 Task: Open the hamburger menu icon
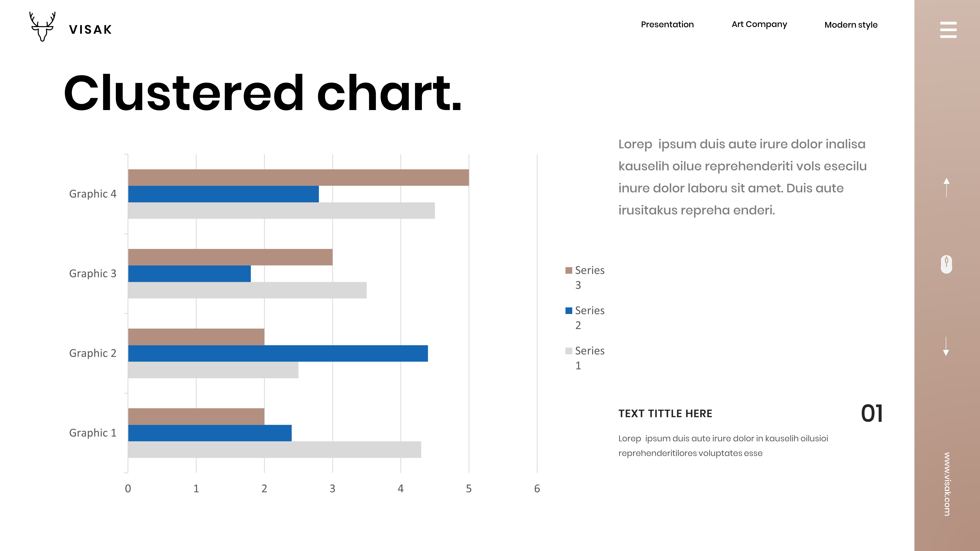pyautogui.click(x=948, y=30)
